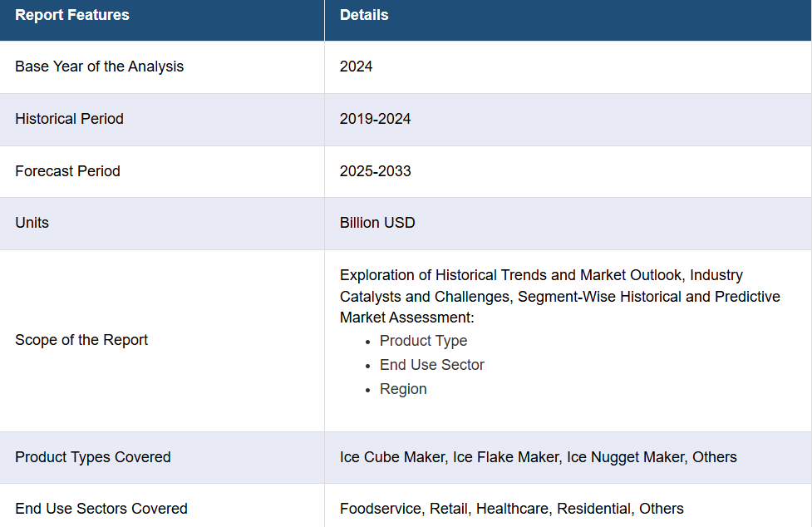This screenshot has width=812, height=527.
Task: Click the Ice Cube Maker product list
Action: (538, 458)
